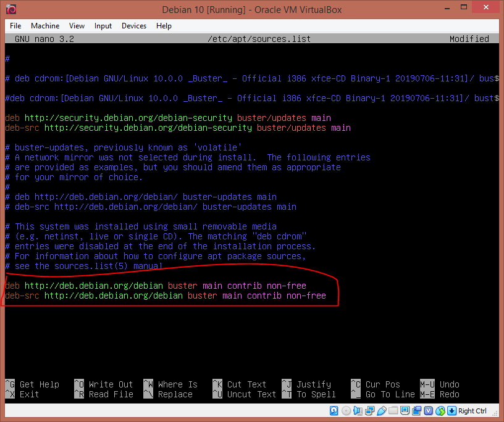
Task: Open the USB devices status icon
Action: 382,411
